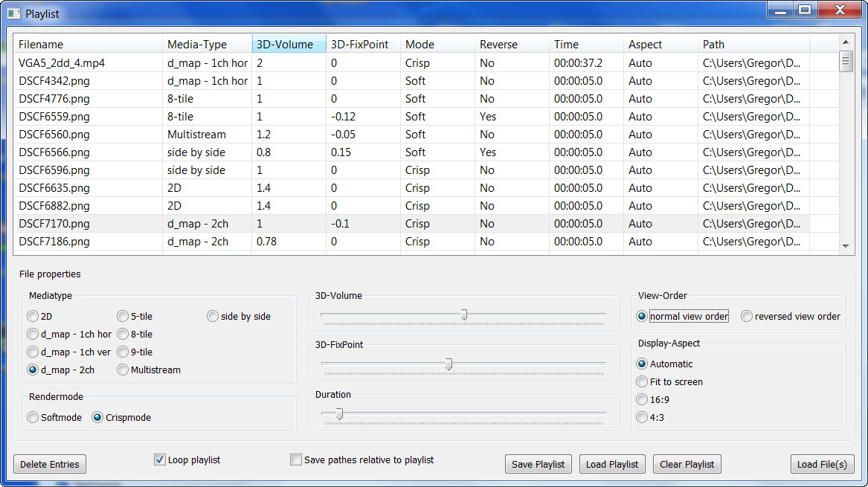This screenshot has height=487, width=868.
Task: Select the DSCF6560.png playlist entry
Action: point(411,135)
